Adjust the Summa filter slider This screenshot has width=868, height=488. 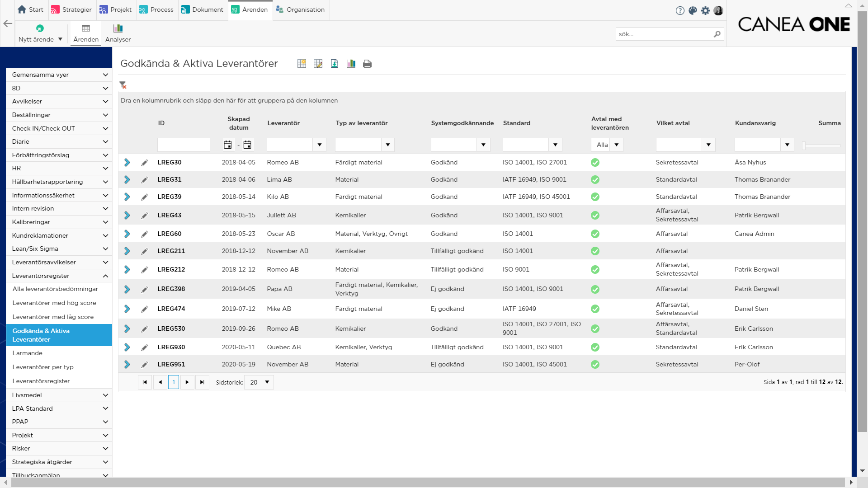[821, 145]
